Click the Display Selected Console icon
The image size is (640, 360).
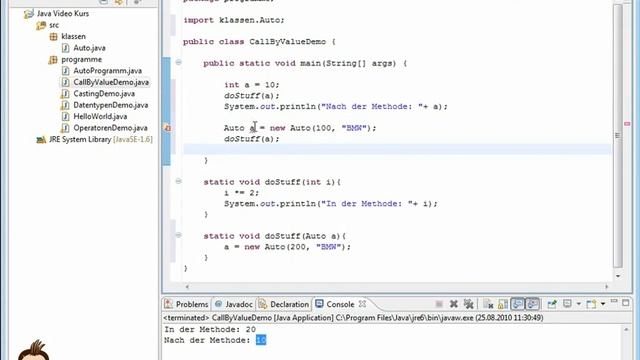point(567,303)
